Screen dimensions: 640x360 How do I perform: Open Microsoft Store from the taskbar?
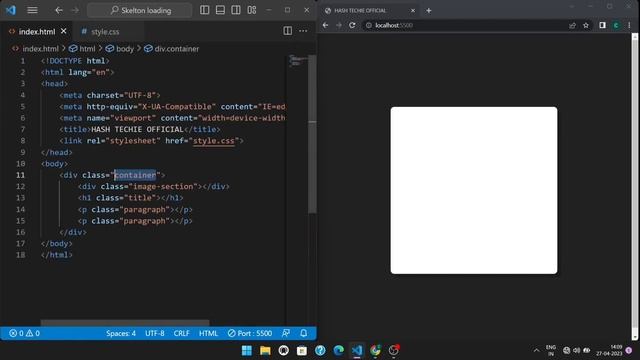tap(302, 350)
